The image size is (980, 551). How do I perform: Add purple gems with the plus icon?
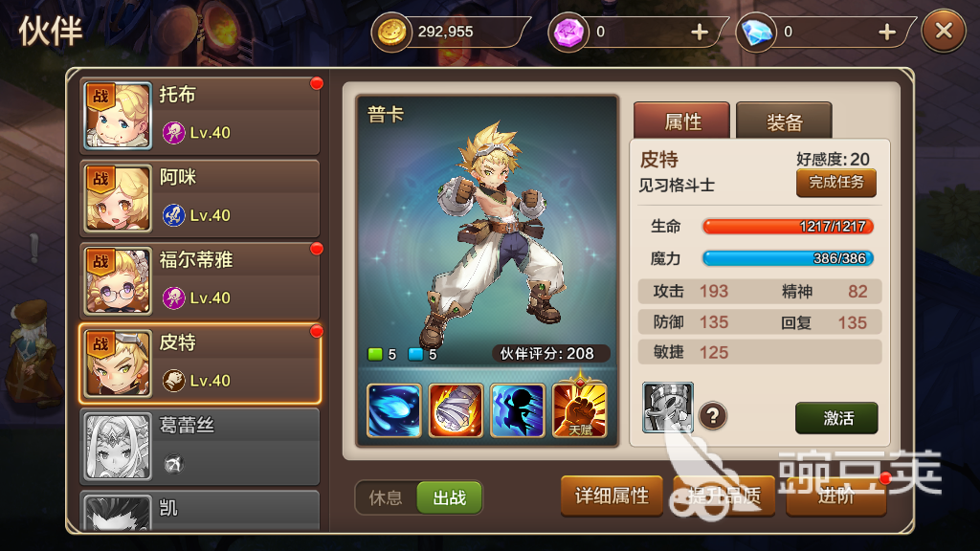[x=700, y=32]
